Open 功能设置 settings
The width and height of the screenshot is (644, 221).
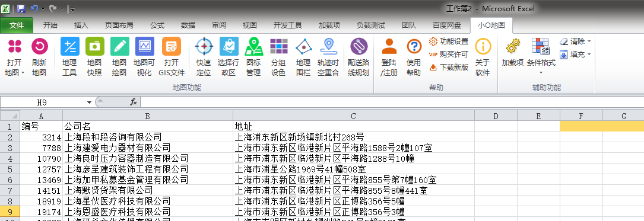pyautogui.click(x=449, y=41)
